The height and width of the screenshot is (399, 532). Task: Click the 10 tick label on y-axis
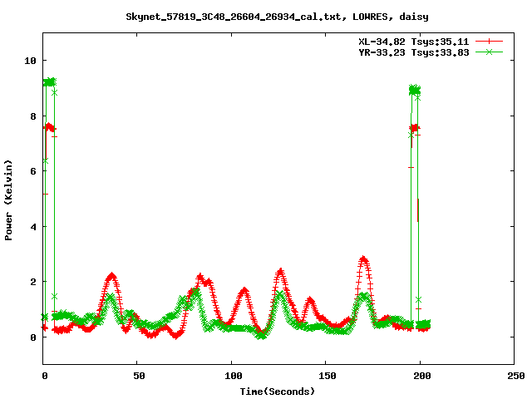(30, 61)
